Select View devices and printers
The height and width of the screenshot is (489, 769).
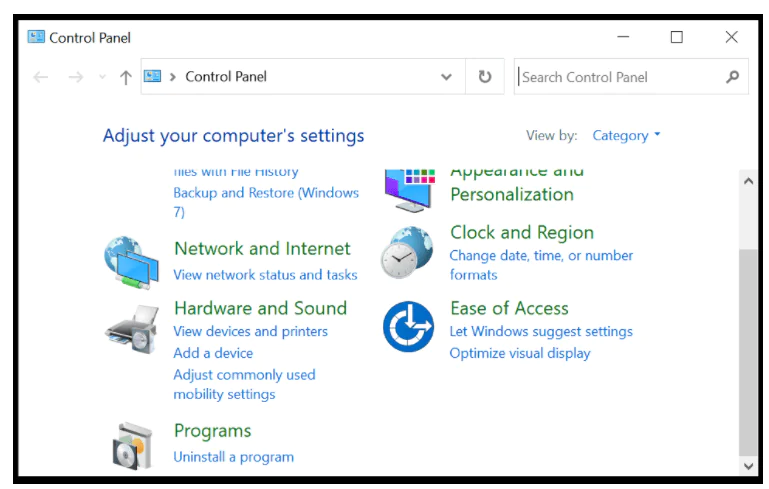point(250,331)
